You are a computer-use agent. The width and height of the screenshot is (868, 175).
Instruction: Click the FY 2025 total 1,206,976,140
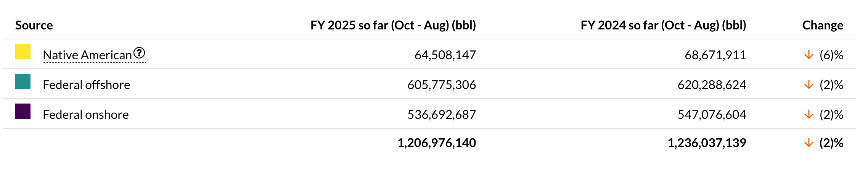pos(437,143)
